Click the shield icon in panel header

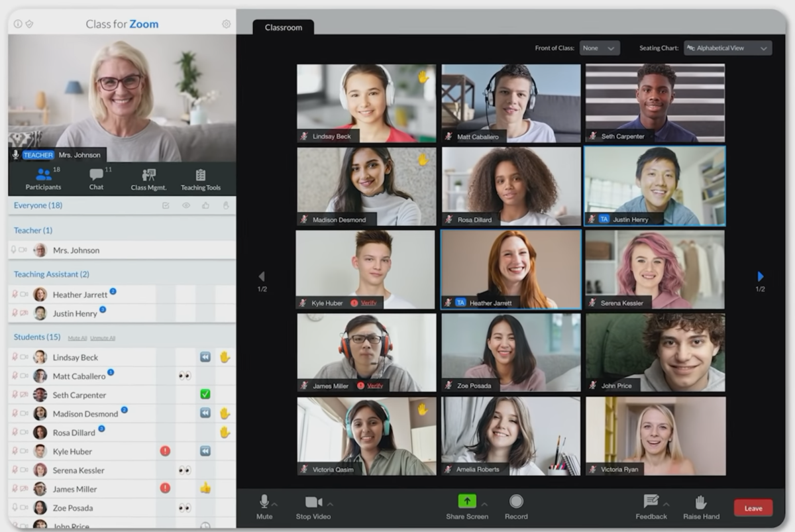pos(28,24)
